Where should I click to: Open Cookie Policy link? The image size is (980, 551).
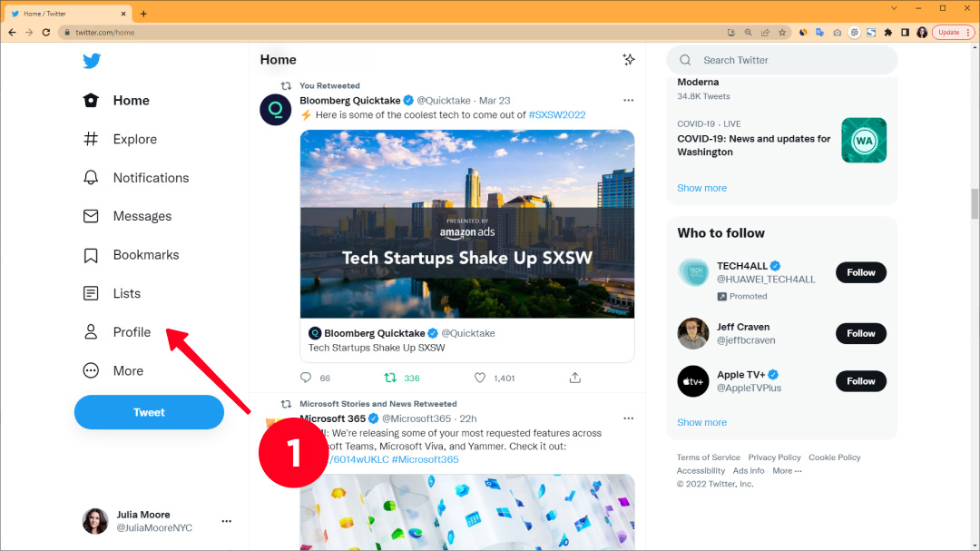835,458
